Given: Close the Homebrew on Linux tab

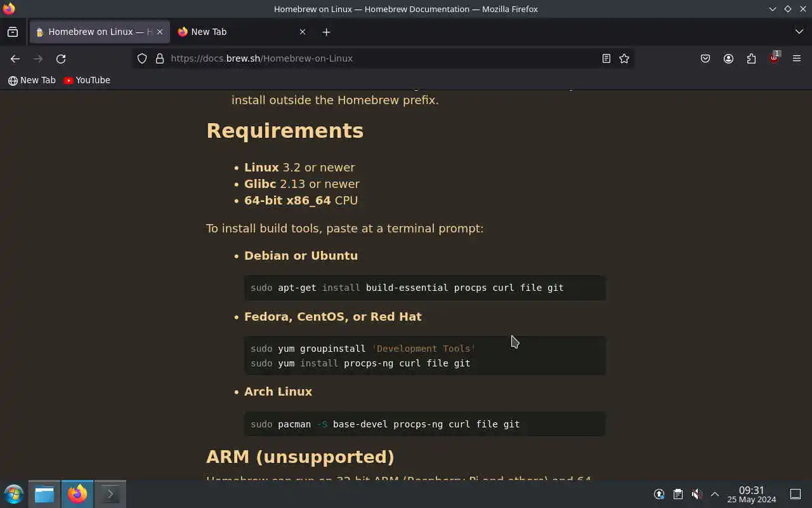Looking at the screenshot, I should coord(160,32).
